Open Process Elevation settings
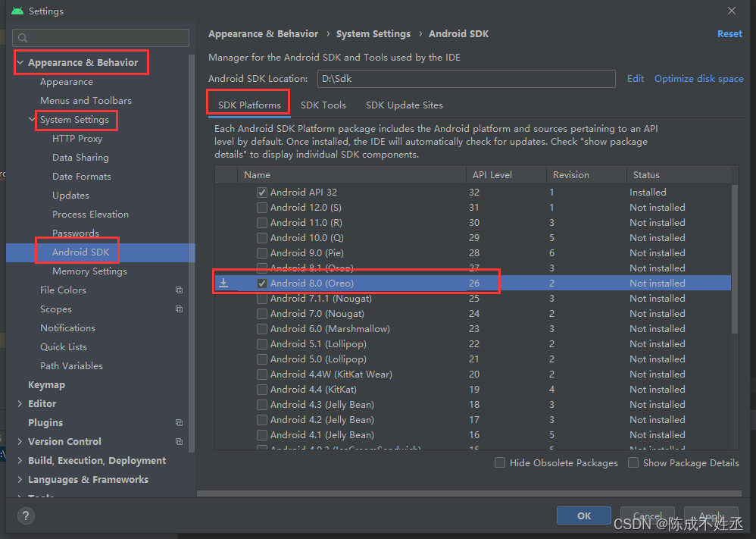Screen dimensions: 756x539 tap(90, 215)
